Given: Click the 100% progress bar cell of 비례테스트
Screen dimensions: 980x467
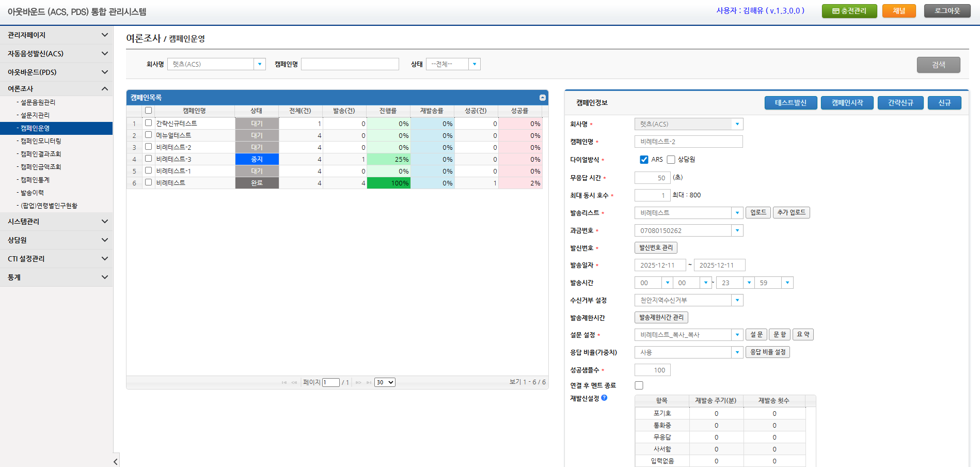Looking at the screenshot, I should tap(389, 183).
